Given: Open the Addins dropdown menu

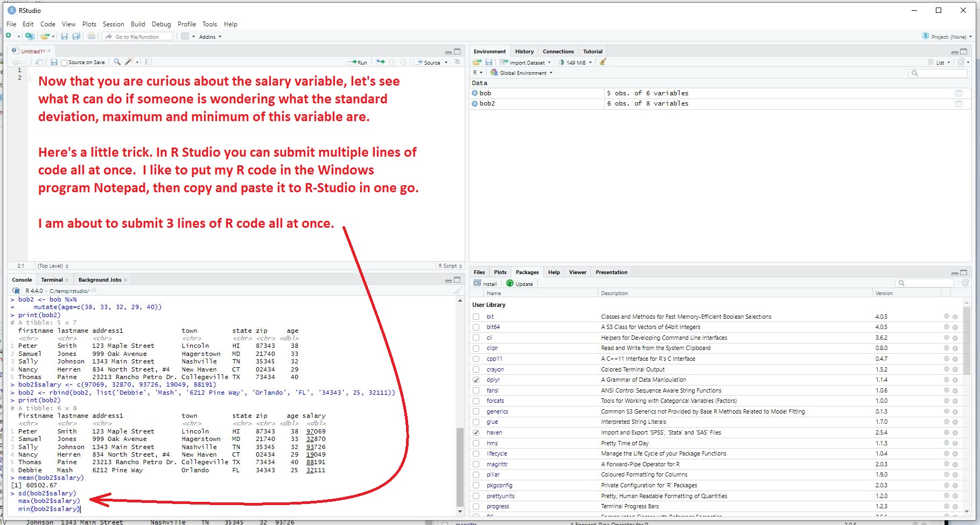Looking at the screenshot, I should click(x=209, y=37).
